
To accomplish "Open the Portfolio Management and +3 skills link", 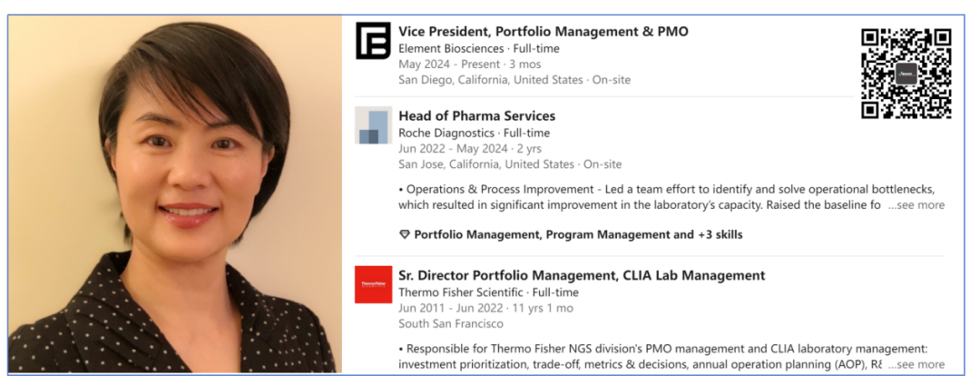I will click(x=578, y=234).
